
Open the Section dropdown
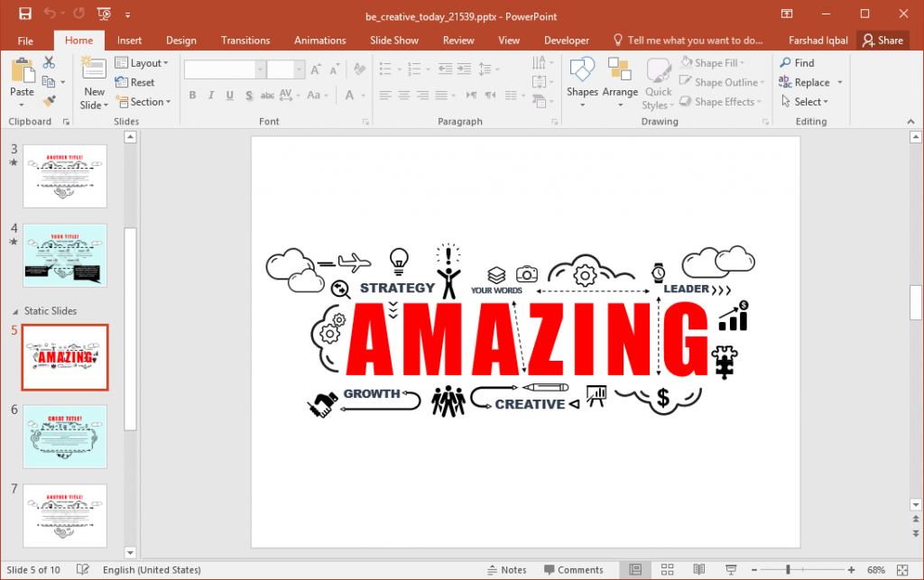point(143,102)
